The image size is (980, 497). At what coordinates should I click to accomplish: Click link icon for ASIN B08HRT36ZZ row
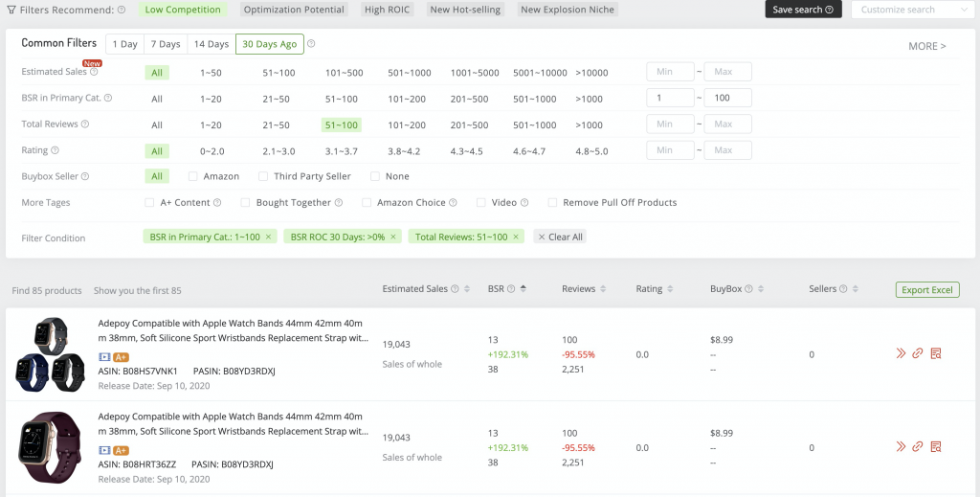[918, 446]
